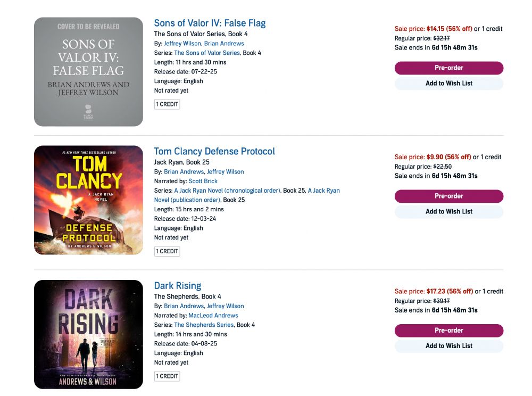View narrator MacLeod Andrews' page
The width and height of the screenshot is (532, 396).
(213, 315)
